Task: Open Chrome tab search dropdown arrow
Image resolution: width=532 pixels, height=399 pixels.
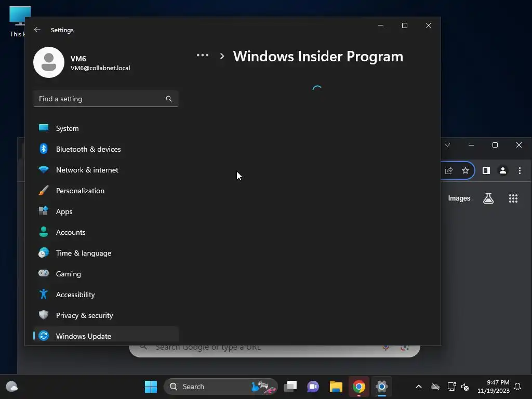Action: (447, 145)
